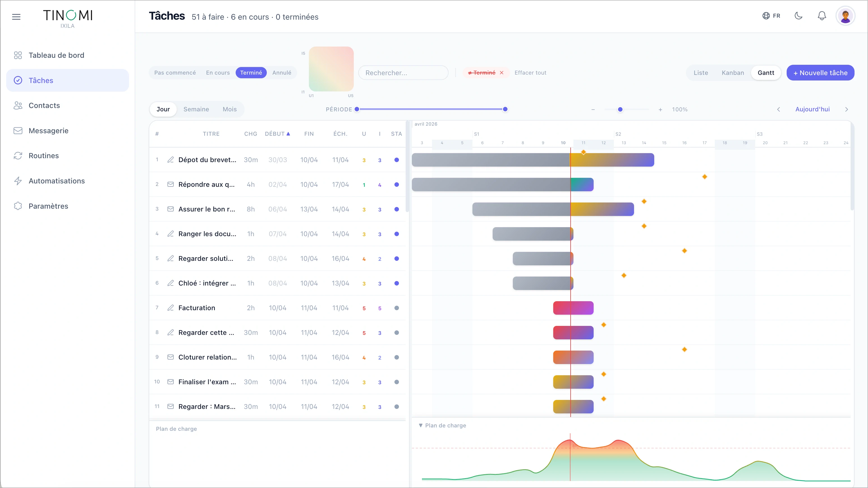This screenshot has width=868, height=488.
Task: Switch to the Semaine view tab
Action: click(196, 109)
